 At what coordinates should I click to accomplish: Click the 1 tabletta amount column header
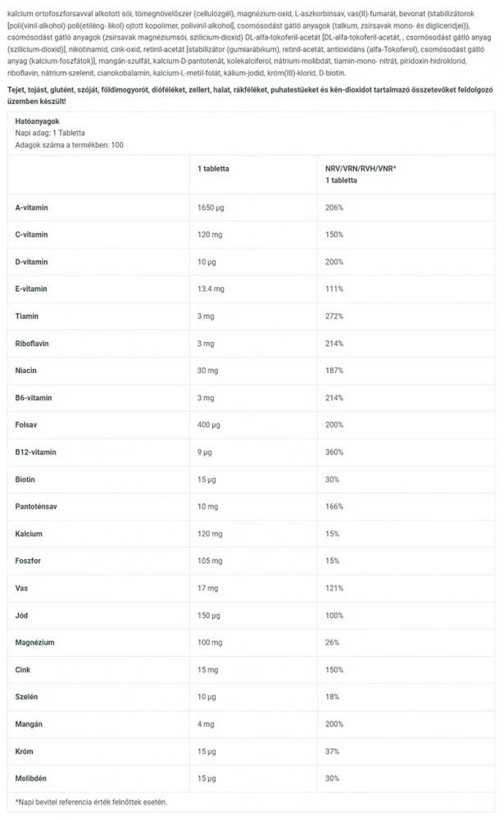(213, 168)
